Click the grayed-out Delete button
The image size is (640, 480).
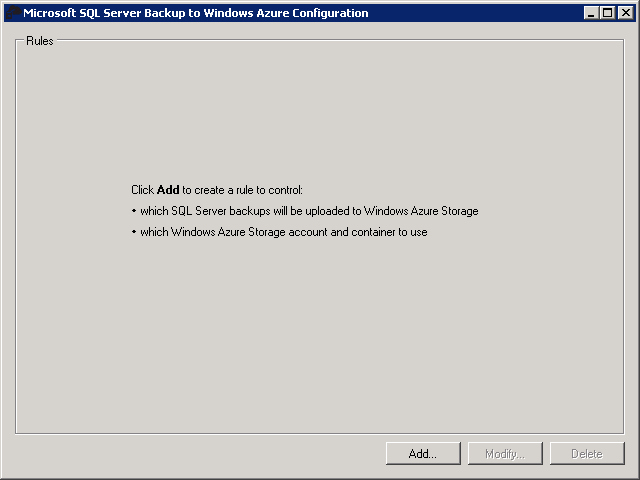click(x=586, y=454)
